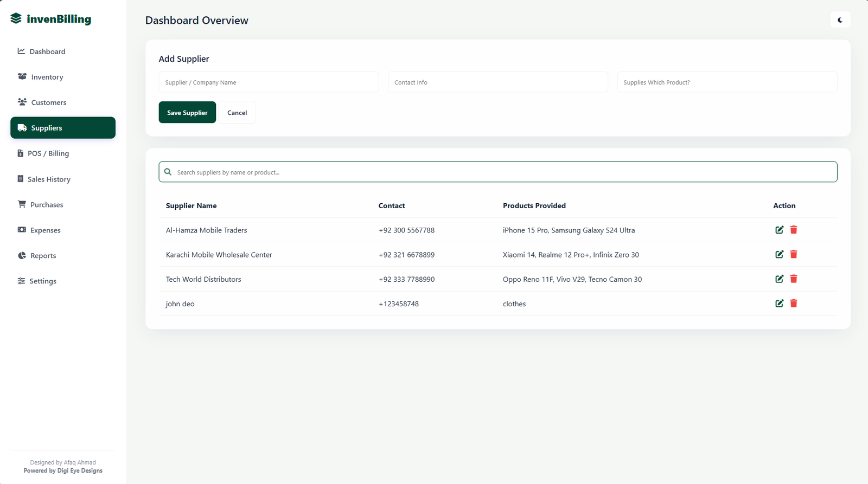
Task: Edit the john deo supplier
Action: 779,304
